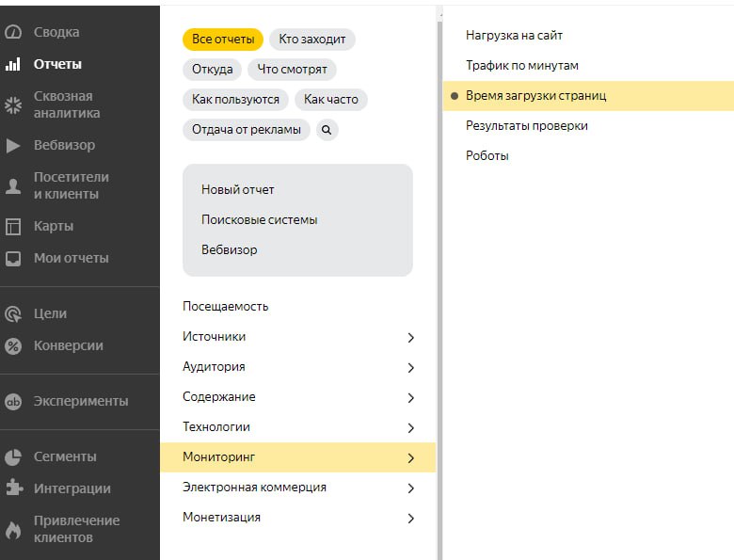Select the Все отчеты filter chip
This screenshot has width=734, height=560.
coord(223,40)
